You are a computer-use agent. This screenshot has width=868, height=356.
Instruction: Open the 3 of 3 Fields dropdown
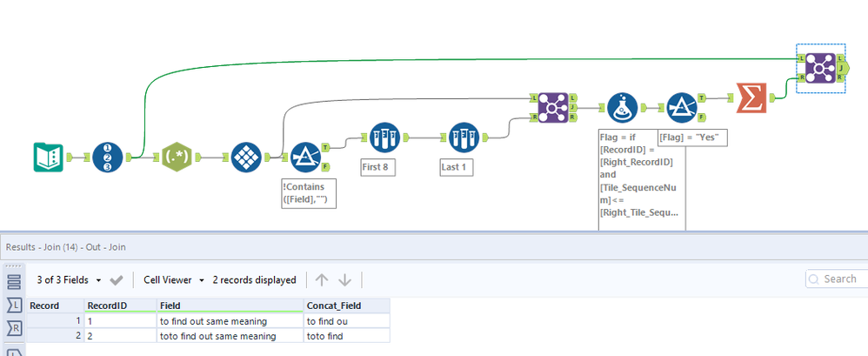(70, 280)
